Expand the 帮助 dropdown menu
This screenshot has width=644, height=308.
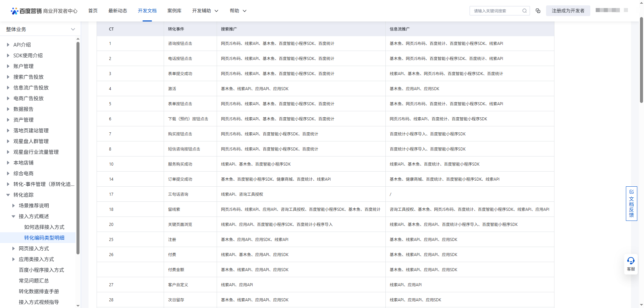pyautogui.click(x=238, y=11)
